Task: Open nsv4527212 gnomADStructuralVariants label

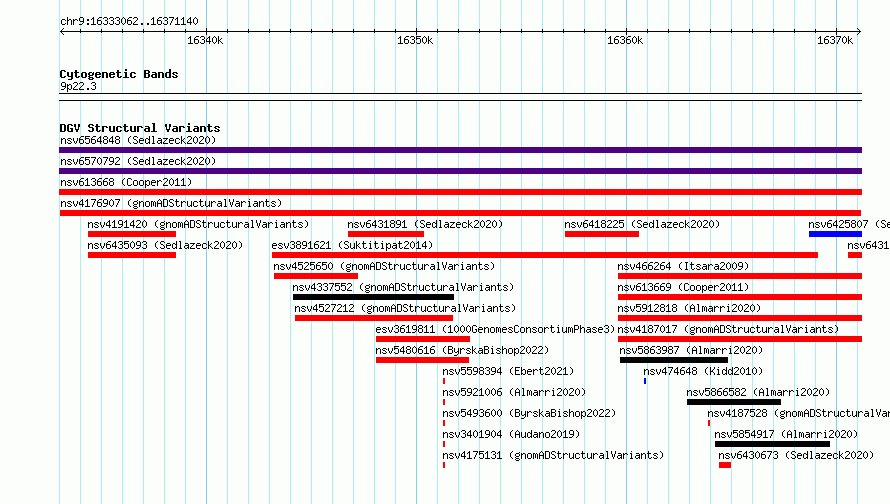Action: [405, 308]
